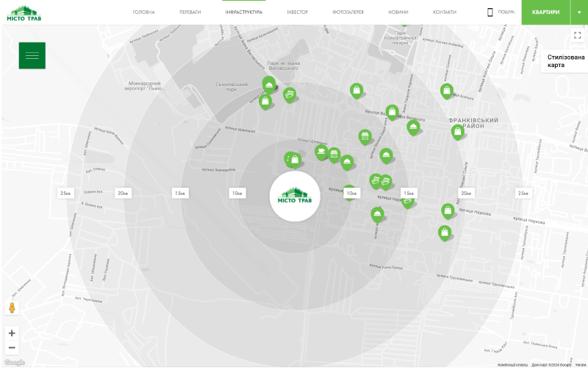Image resolution: width=588 pixels, height=368 pixels.
Task: Click the Скнилівський парк map label
Action: tap(232, 87)
